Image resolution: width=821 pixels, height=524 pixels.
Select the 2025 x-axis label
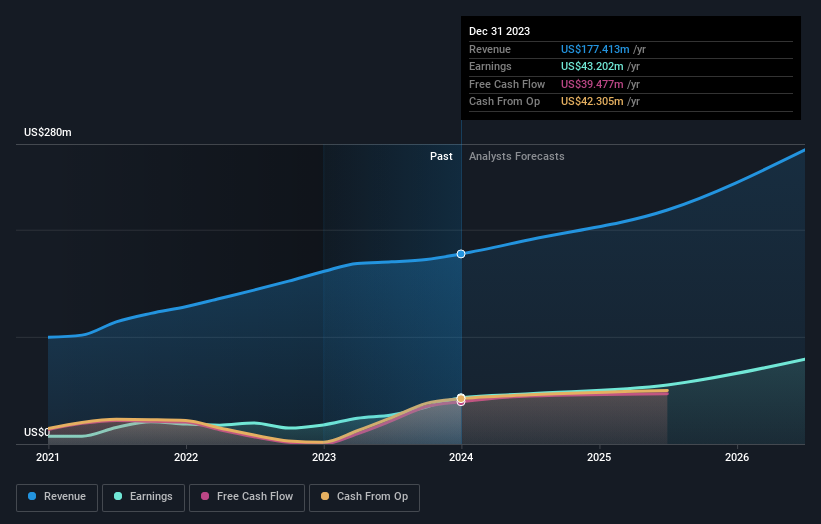click(x=599, y=457)
